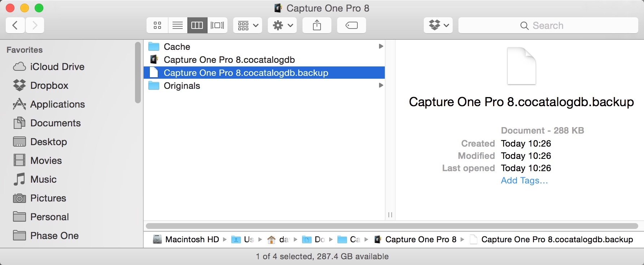Click the Favorites sidebar heading
This screenshot has width=644, height=265.
coord(25,50)
